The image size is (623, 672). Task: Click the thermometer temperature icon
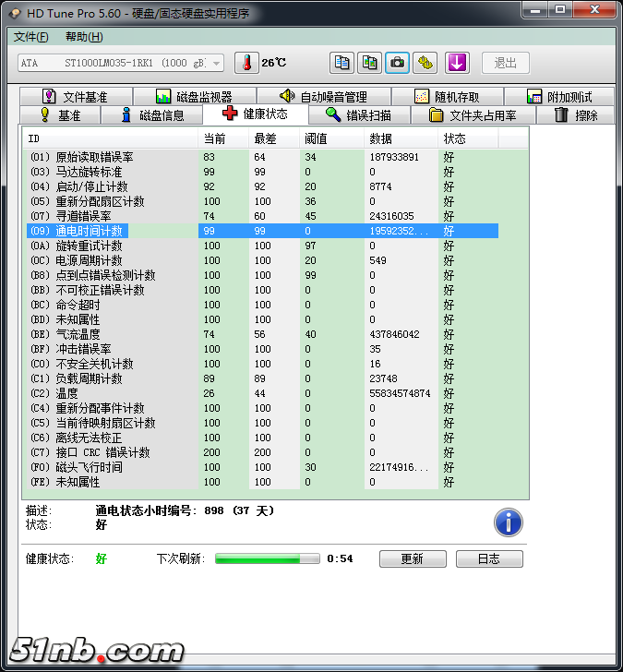(x=246, y=63)
